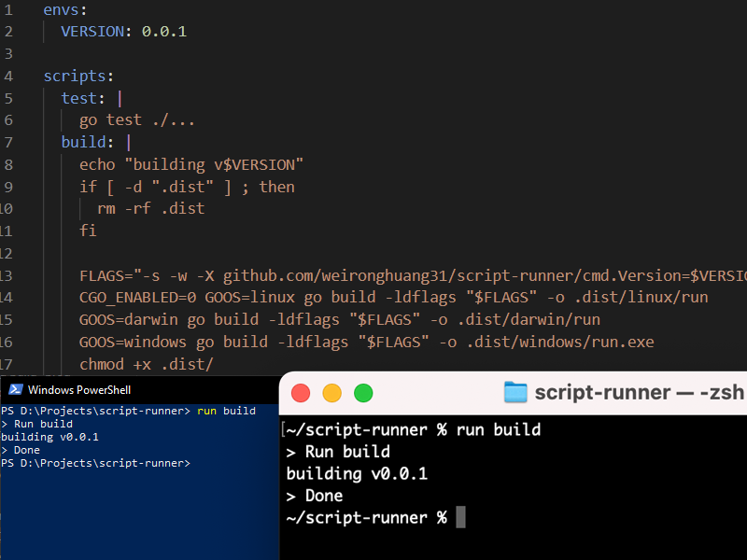The width and height of the screenshot is (747, 560).
Task: Click the echo "building v$VERSION" line
Action: [191, 165]
